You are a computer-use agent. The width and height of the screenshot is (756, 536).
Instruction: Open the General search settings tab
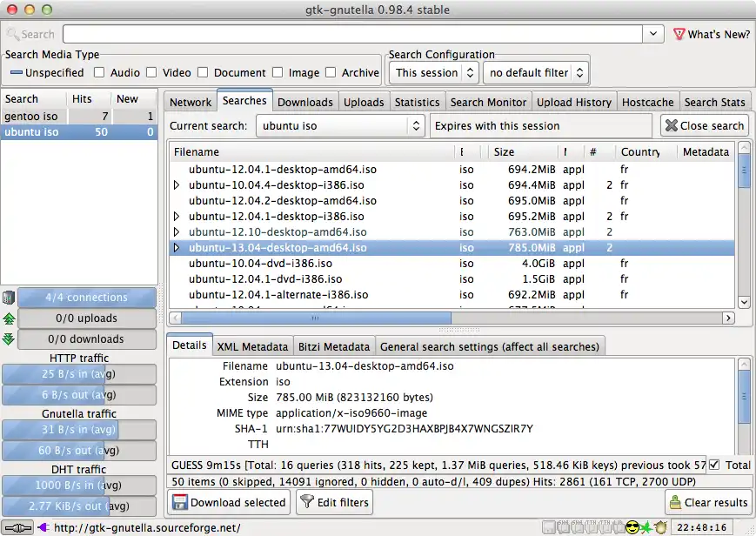pyautogui.click(x=490, y=346)
